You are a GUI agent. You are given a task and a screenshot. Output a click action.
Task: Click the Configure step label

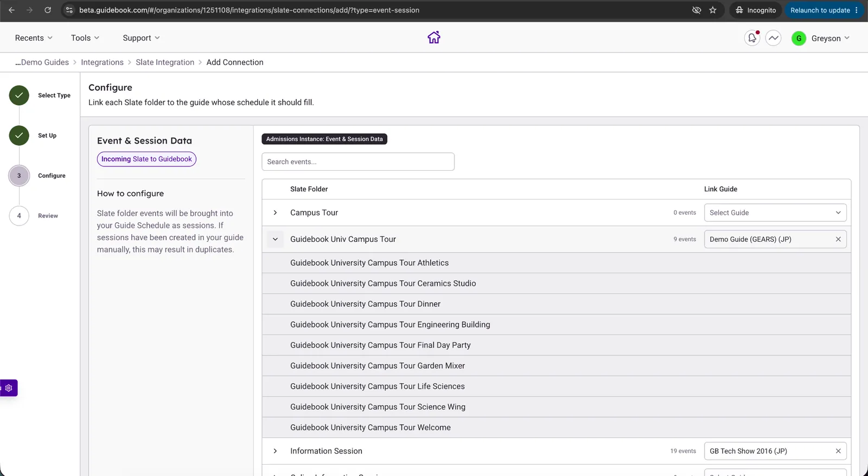[x=52, y=176]
